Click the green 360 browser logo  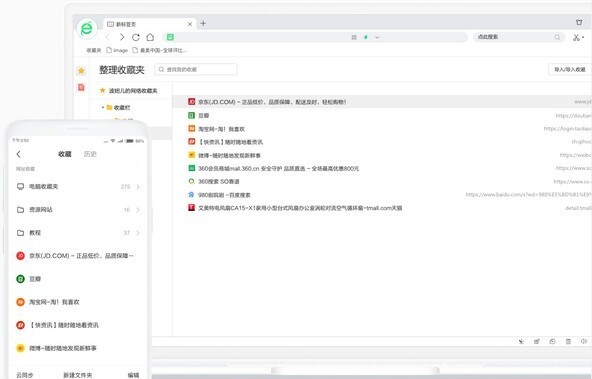[87, 29]
